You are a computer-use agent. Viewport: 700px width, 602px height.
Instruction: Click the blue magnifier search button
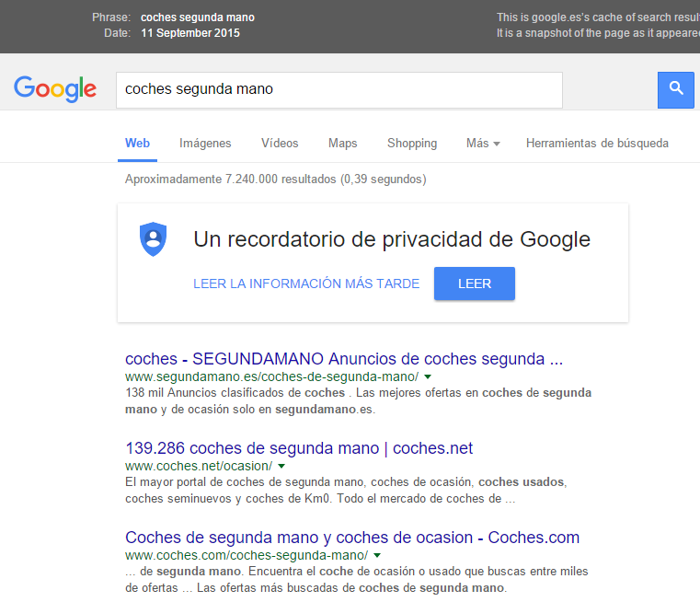point(675,90)
